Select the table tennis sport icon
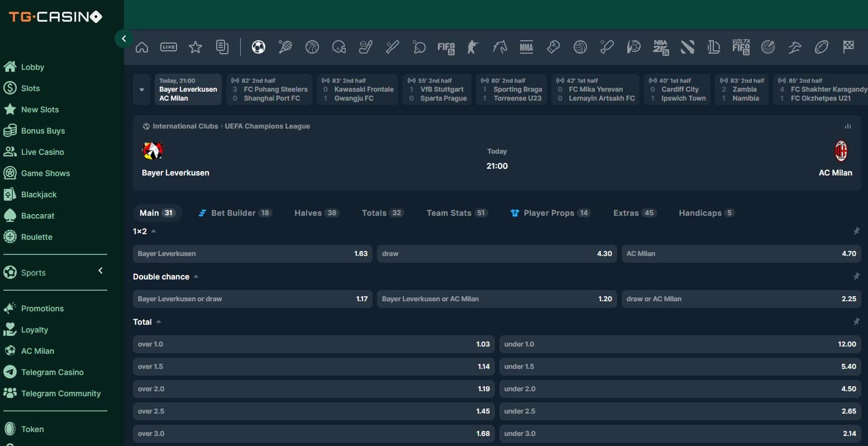Image resolution: width=868 pixels, height=446 pixels. pyautogui.click(x=419, y=48)
